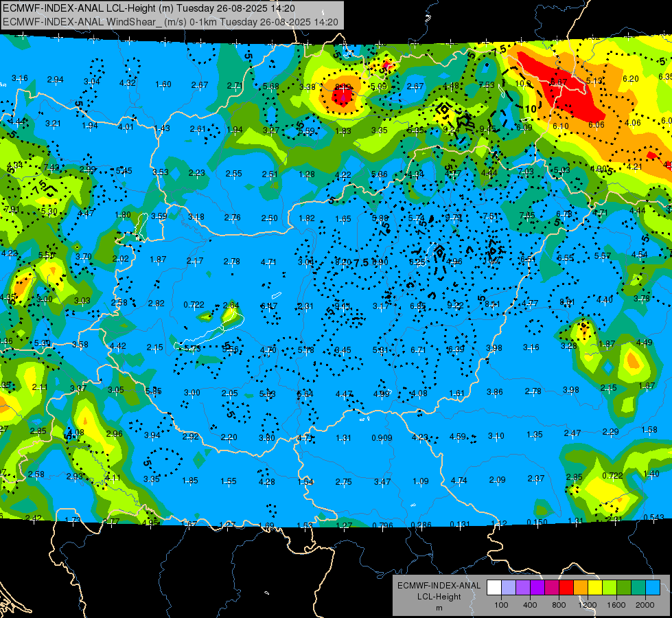
Task: Click the vivid violet legend swatch
Action: (537, 588)
